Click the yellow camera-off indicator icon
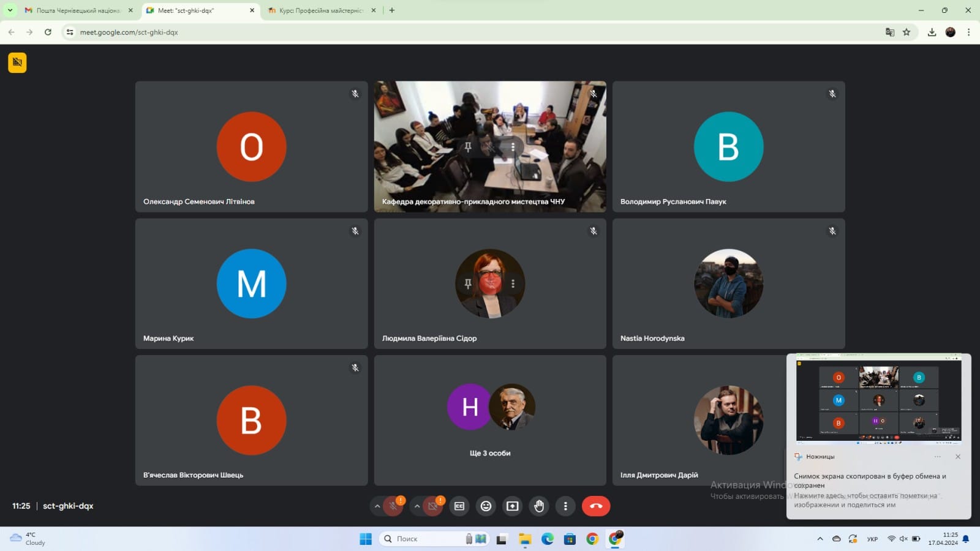 point(17,62)
